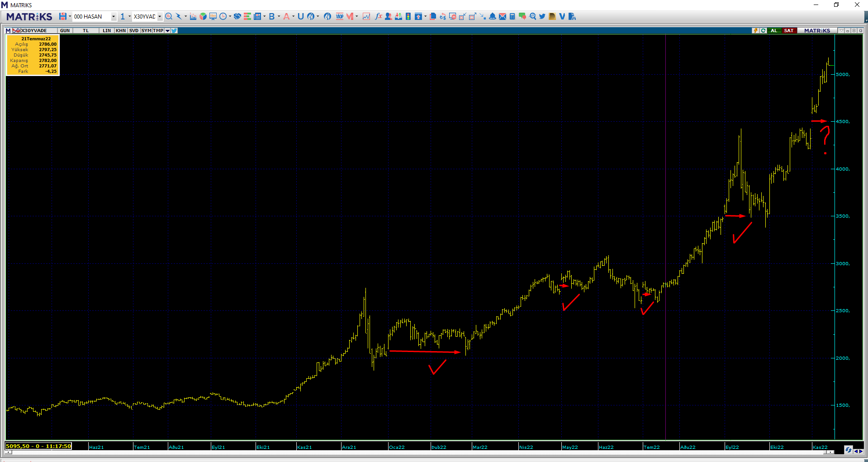Click the VIOP toolbar icon
The image size is (868, 462).
[x=340, y=16]
